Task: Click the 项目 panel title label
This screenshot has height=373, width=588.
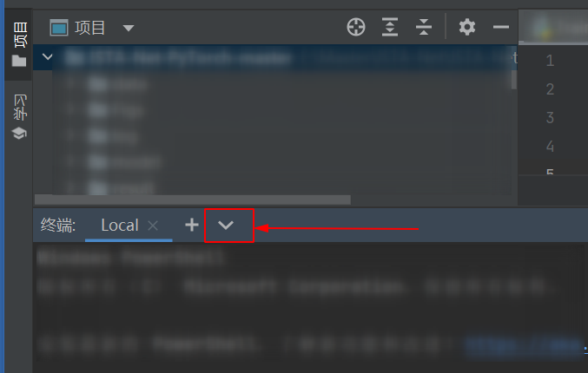Action: click(x=89, y=28)
